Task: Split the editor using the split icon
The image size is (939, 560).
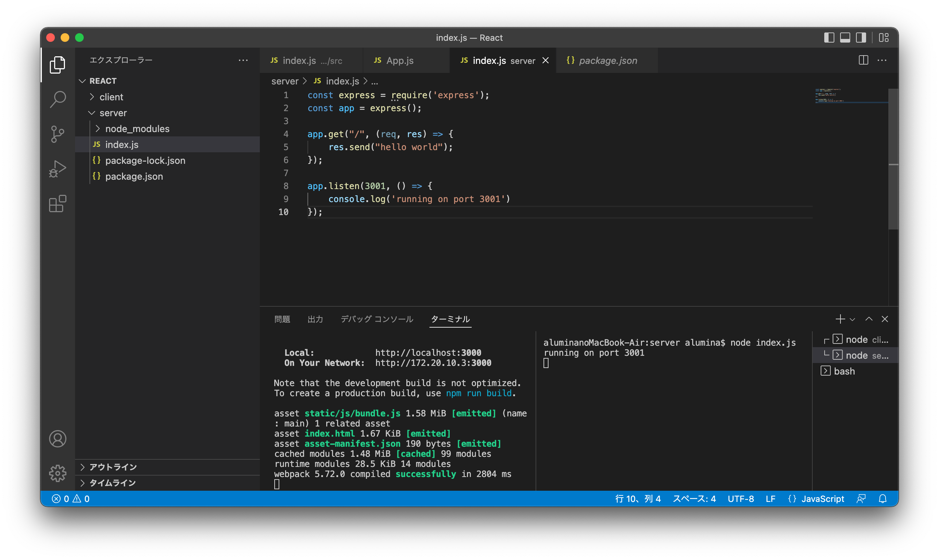Action: click(863, 60)
